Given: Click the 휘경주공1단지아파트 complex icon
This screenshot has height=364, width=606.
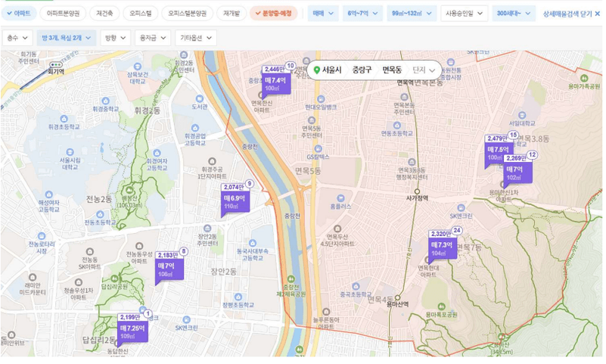Looking at the screenshot, I should 212,161.
